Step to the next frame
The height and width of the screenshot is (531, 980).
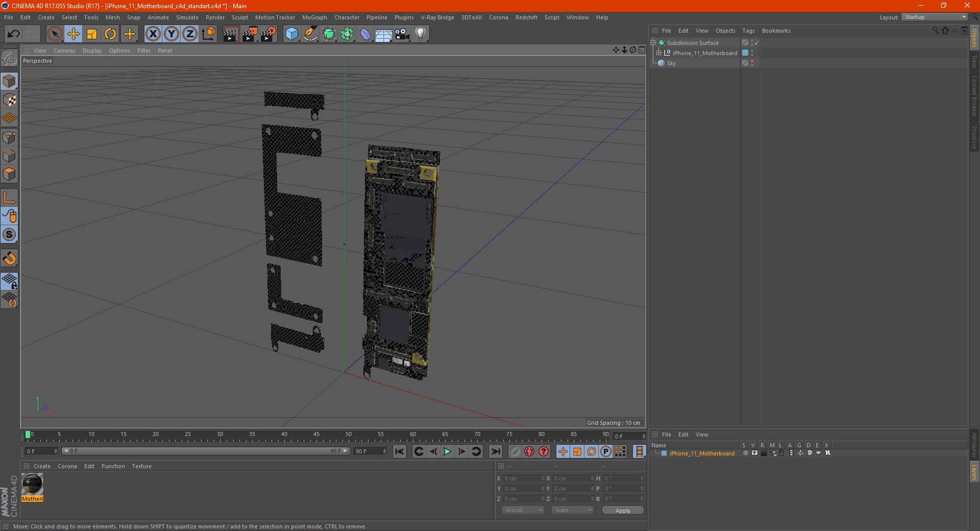[461, 451]
